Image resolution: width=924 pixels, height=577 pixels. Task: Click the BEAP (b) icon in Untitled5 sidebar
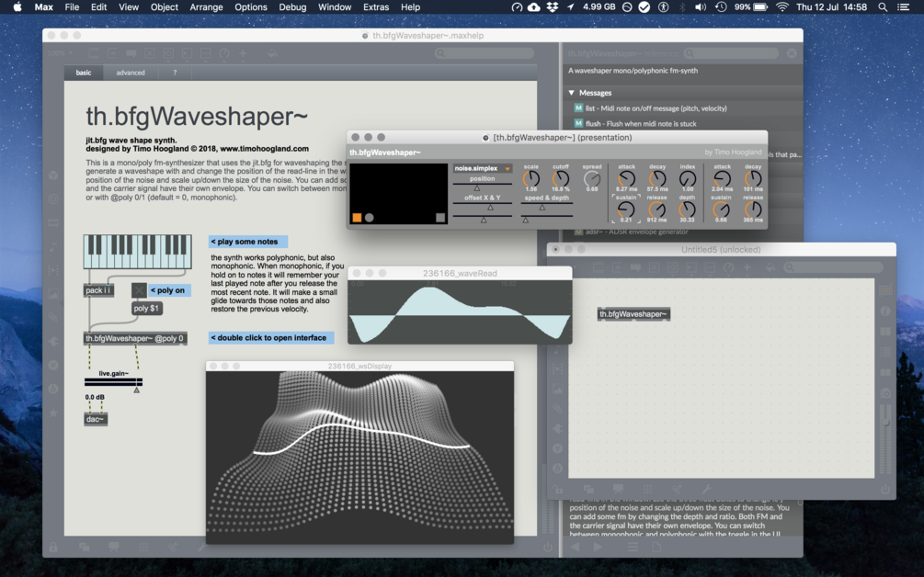(557, 468)
